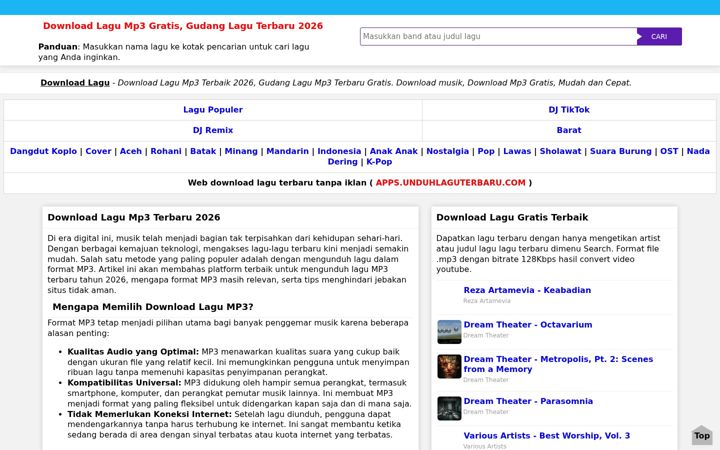Image resolution: width=720 pixels, height=450 pixels.
Task: Visit APPS.UNDUHLAGUTERBARU.COM link
Action: point(450,182)
